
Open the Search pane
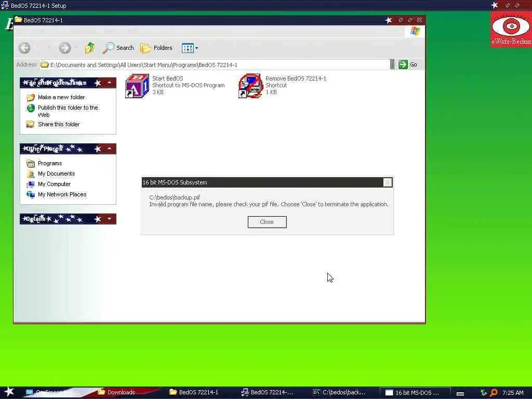tap(118, 48)
